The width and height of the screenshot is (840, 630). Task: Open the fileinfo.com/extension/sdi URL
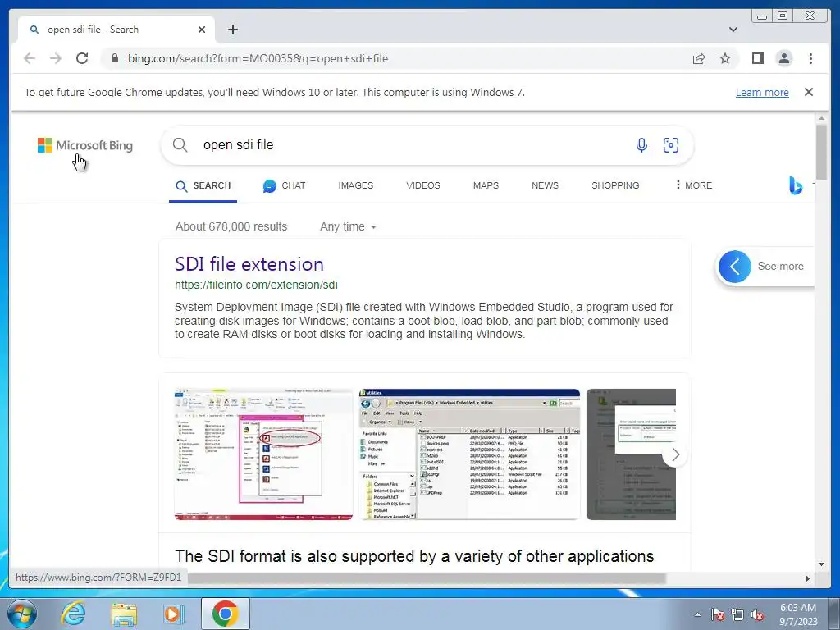[x=256, y=285]
